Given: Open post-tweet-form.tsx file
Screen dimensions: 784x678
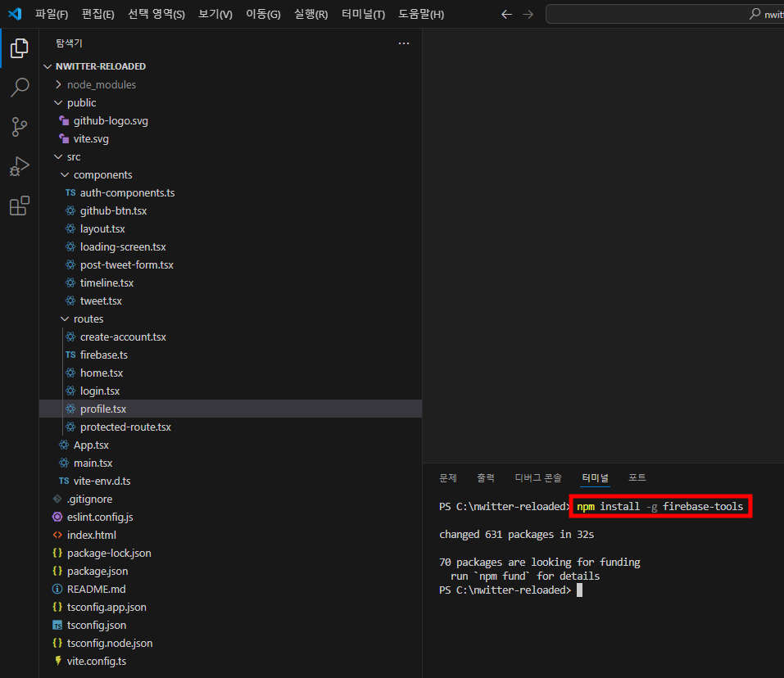Looking at the screenshot, I should 230,264.
